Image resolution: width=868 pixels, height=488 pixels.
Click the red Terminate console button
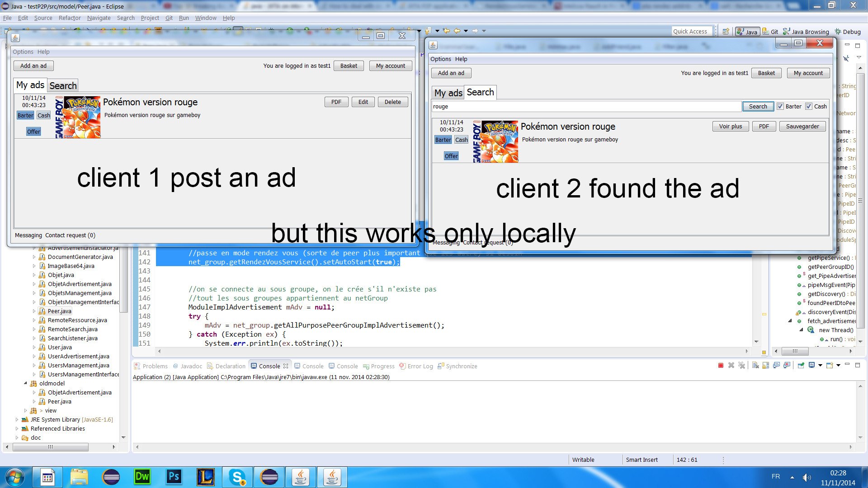(721, 366)
